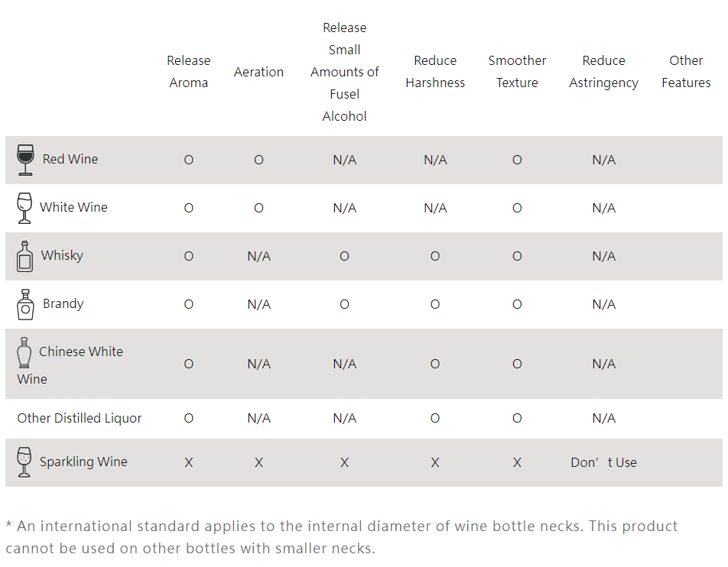This screenshot has width=728, height=567.
Task: Click the Smoother Texture column header
Action: pyautogui.click(x=517, y=72)
